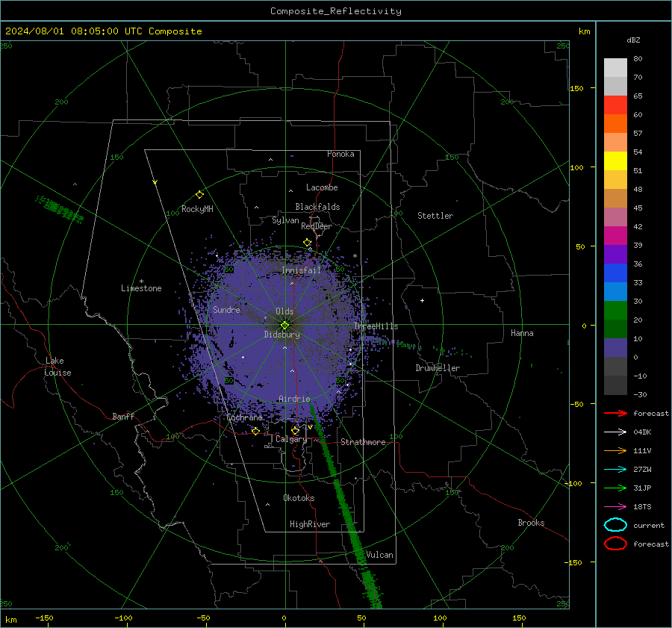This screenshot has height=628, width=672.
Task: Click the Drumheller city label
Action: 438,368
